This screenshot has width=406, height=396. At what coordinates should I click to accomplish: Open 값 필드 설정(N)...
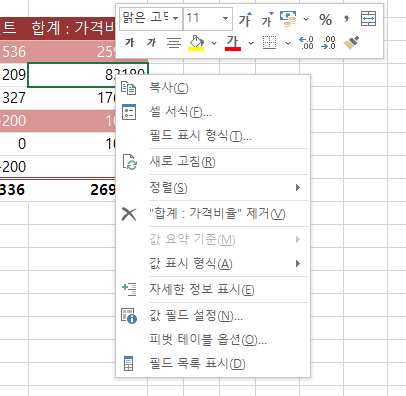(213, 316)
